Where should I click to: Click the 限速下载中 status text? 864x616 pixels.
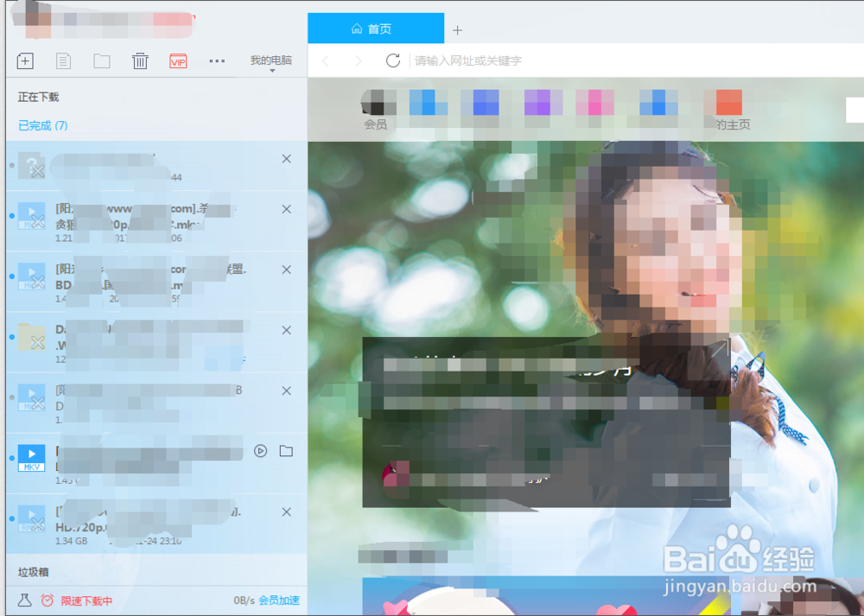pyautogui.click(x=86, y=601)
